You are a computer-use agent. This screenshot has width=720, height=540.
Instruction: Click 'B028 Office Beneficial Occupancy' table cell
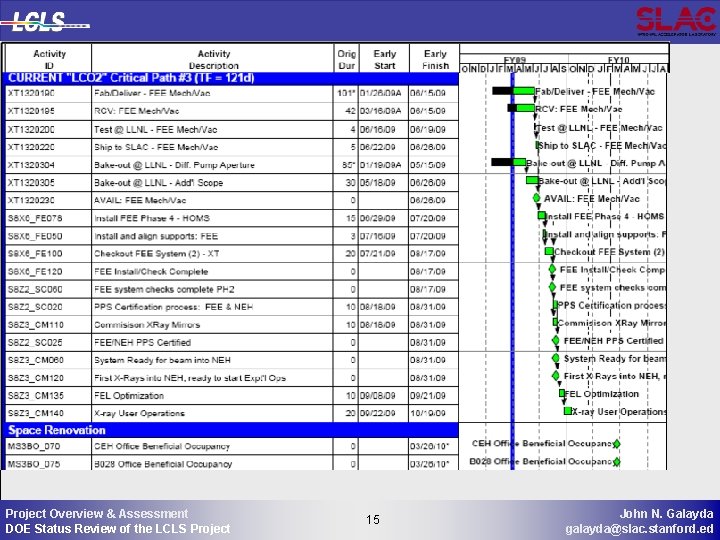point(213,464)
